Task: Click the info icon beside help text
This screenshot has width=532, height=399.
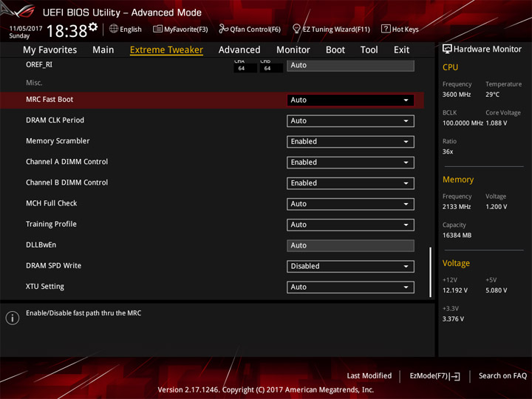Action: point(13,318)
